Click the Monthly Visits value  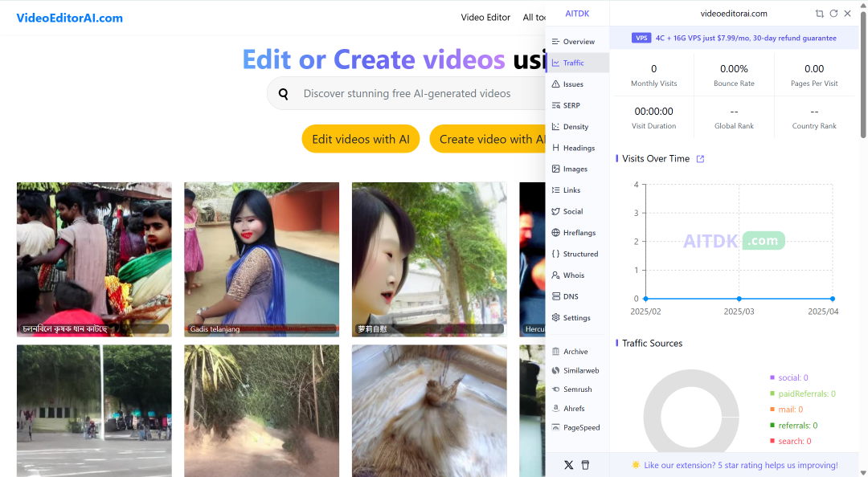(653, 68)
